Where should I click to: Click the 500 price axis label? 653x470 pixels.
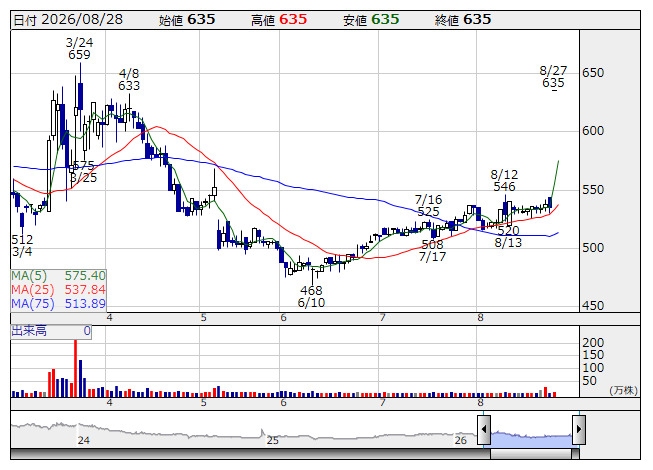[x=593, y=248]
